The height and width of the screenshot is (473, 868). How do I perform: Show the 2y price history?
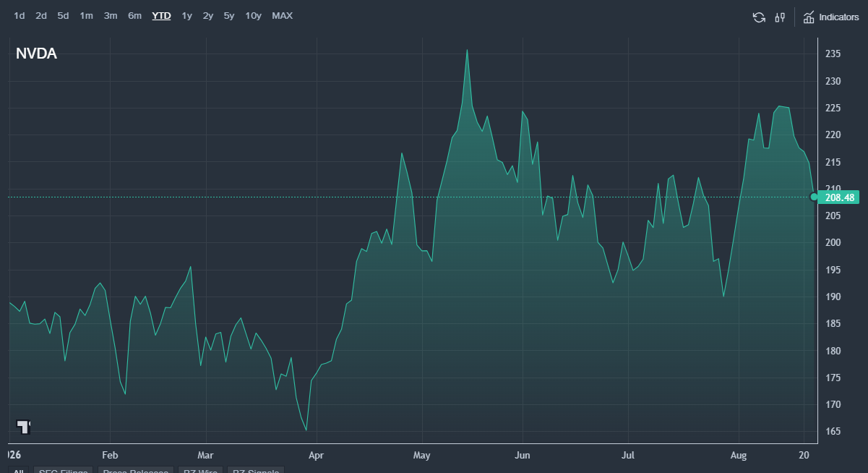(x=208, y=16)
